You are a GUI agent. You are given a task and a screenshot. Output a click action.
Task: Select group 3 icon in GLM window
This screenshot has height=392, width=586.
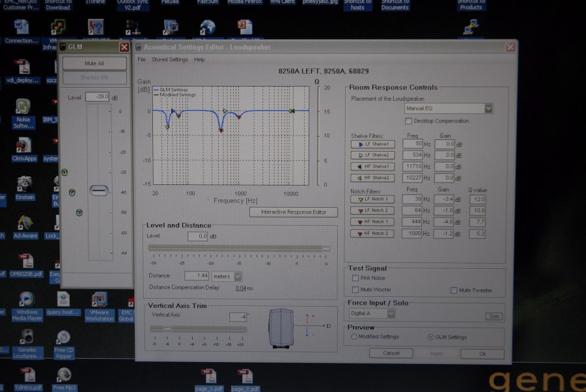pos(79,213)
